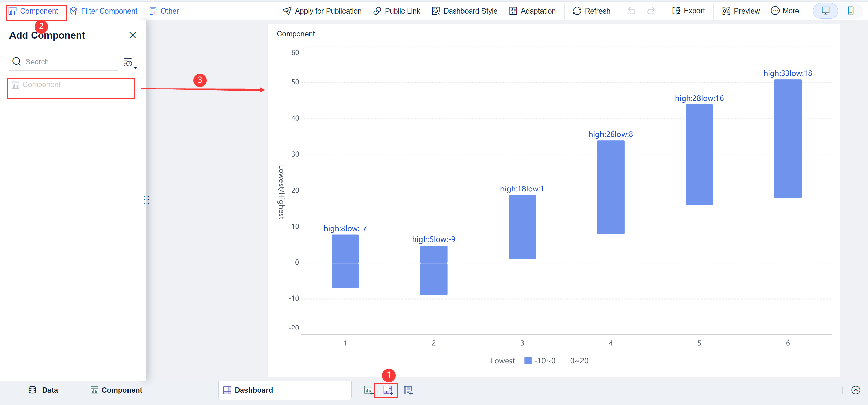This screenshot has height=405, width=868.
Task: Open the Filter Component menu
Action: [x=103, y=11]
